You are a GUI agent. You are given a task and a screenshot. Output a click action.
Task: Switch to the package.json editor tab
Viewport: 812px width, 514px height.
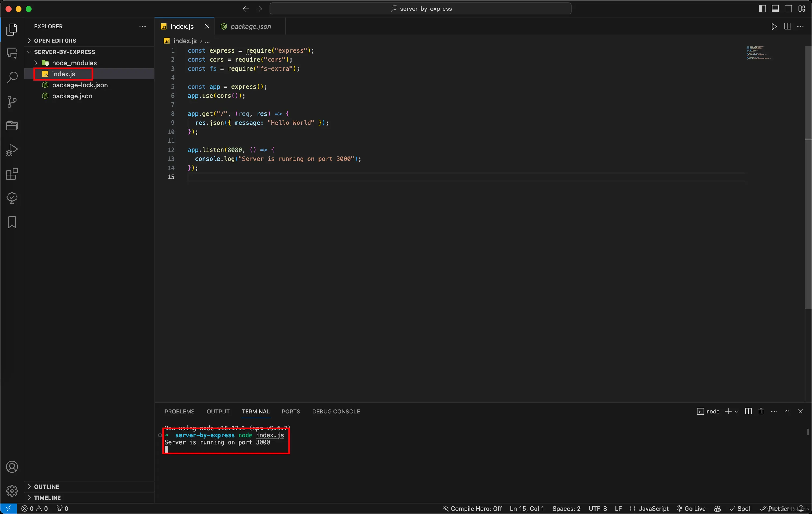click(x=250, y=26)
